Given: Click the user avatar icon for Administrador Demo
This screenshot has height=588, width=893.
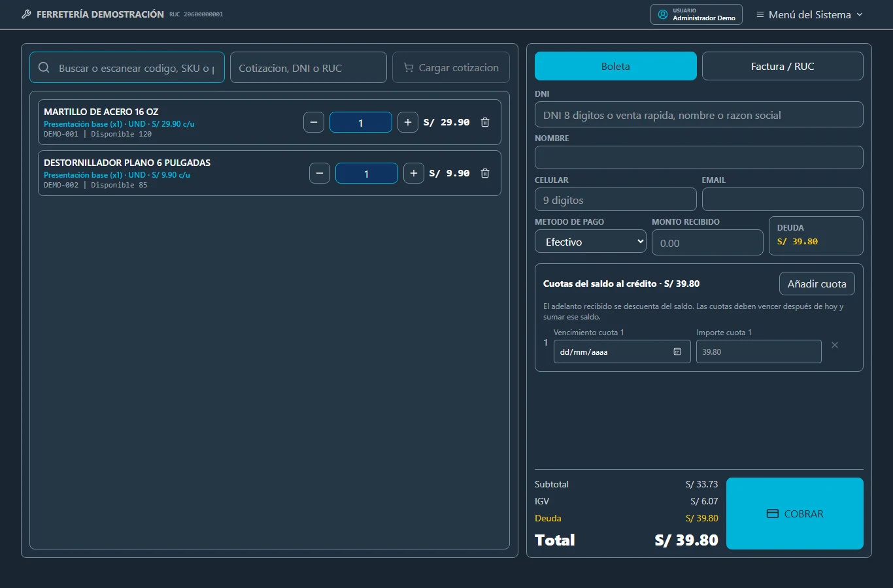Looking at the screenshot, I should (663, 14).
